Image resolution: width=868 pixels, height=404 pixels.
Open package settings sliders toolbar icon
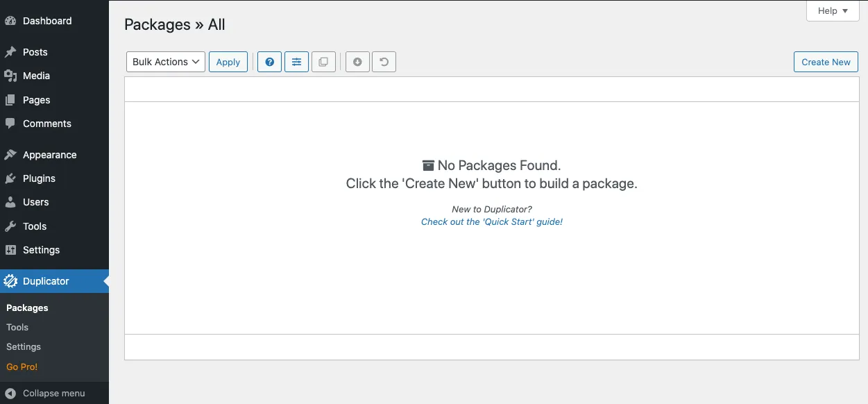tap(296, 62)
